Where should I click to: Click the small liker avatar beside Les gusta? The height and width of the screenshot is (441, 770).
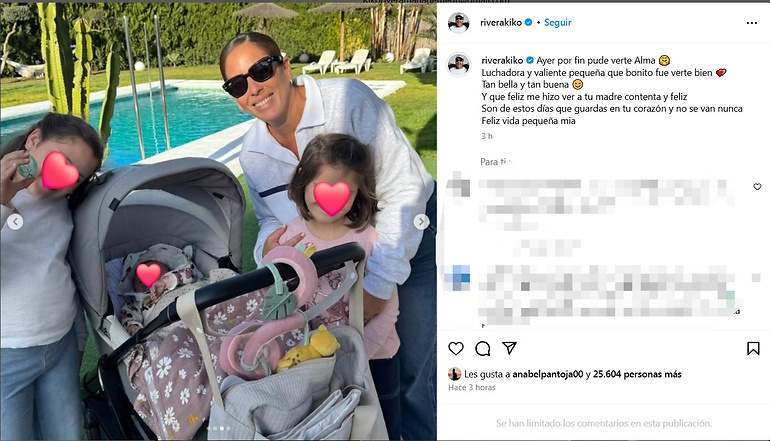454,374
